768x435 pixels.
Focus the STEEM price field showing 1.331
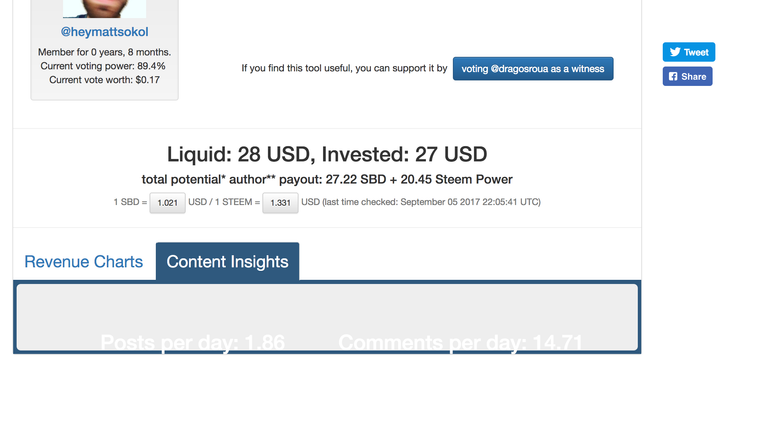click(280, 203)
